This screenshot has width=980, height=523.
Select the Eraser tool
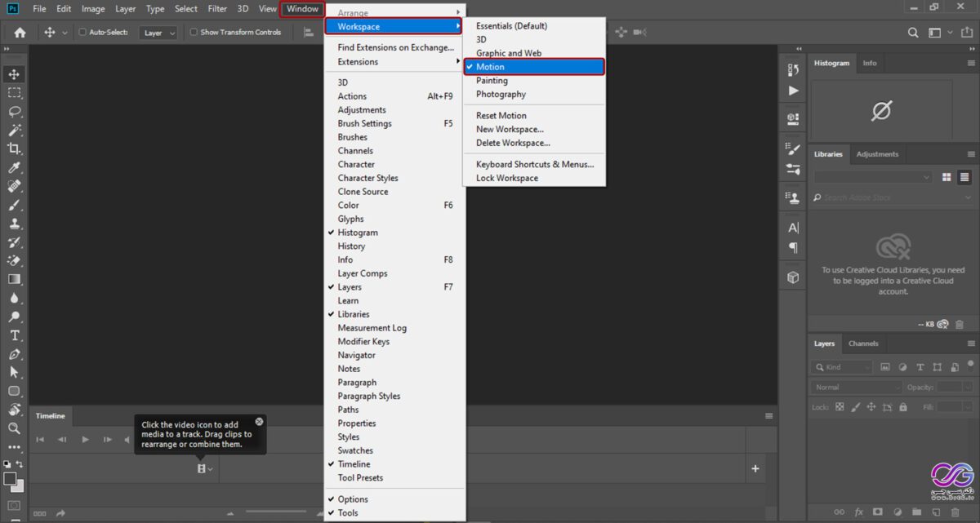[14, 261]
